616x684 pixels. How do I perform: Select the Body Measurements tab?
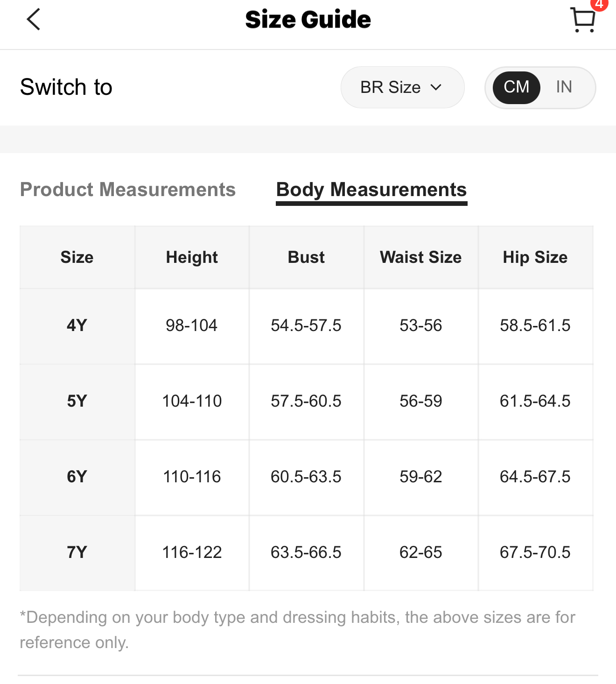click(371, 190)
